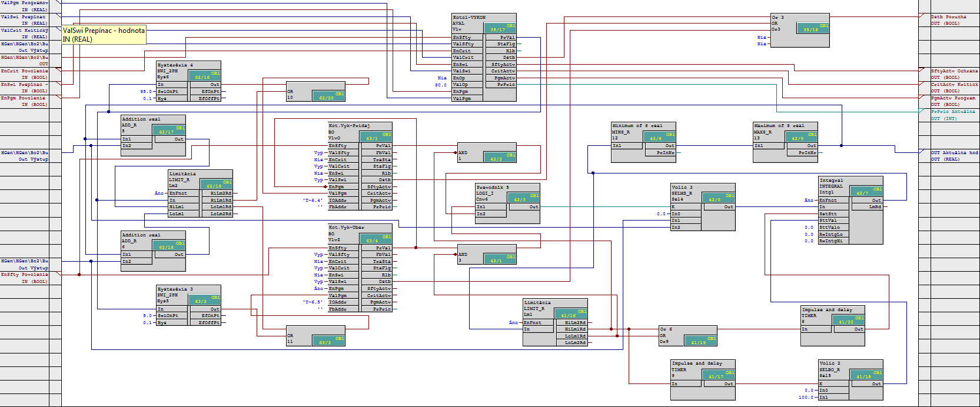Click the SwiOnPt input value 95.0
This screenshot has width=980, height=407.
click(x=146, y=92)
